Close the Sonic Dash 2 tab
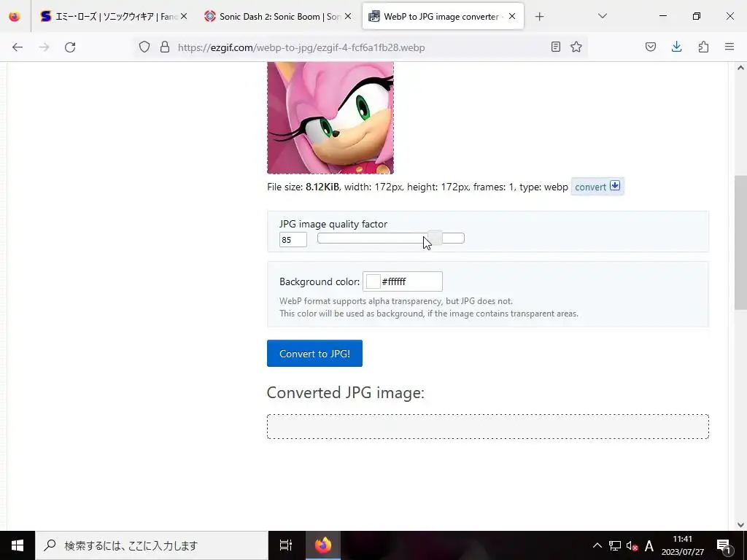The height and width of the screenshot is (560, 747). pyautogui.click(x=348, y=16)
